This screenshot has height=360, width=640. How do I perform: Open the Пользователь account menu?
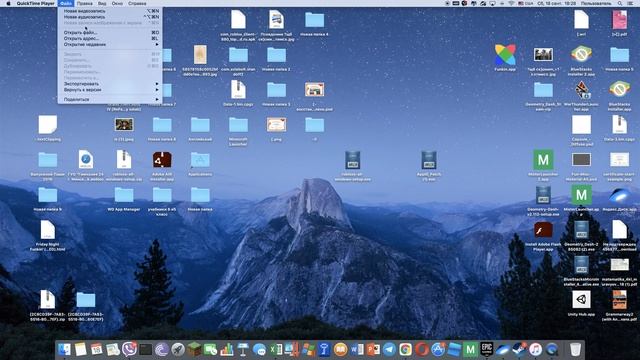(596, 3)
